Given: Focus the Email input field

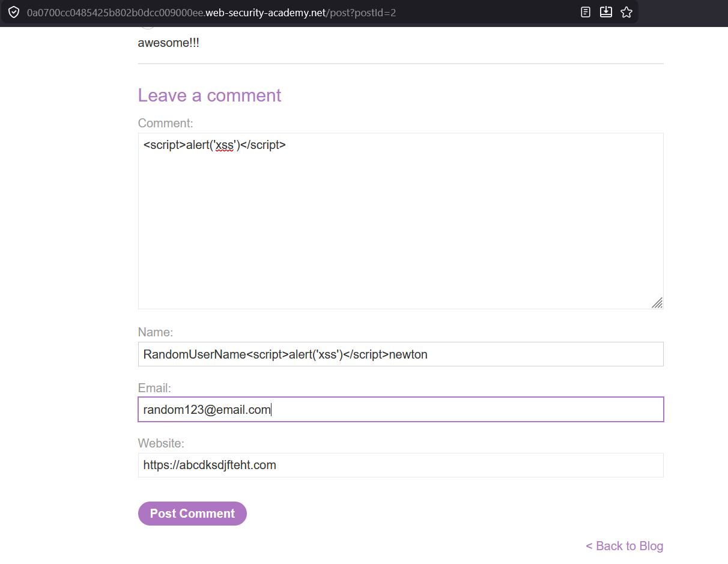Looking at the screenshot, I should point(401,410).
